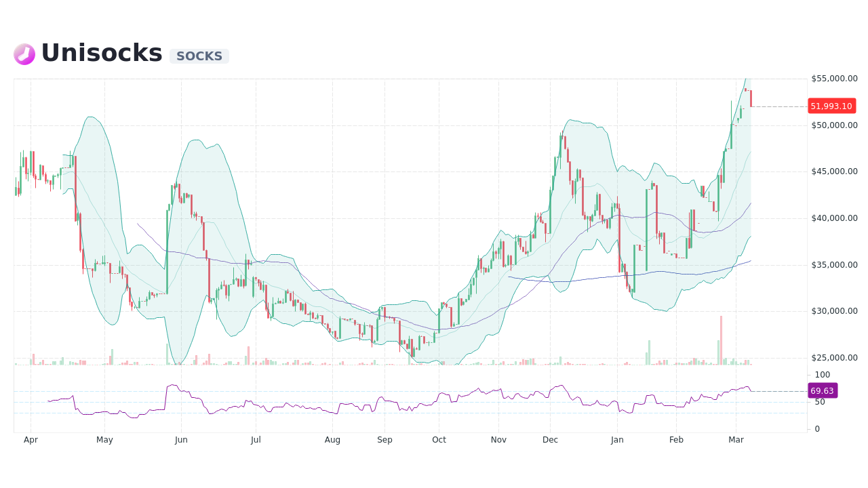Select the large red volume bar below March
Image resolution: width=868 pixels, height=488 pixels.
719,339
